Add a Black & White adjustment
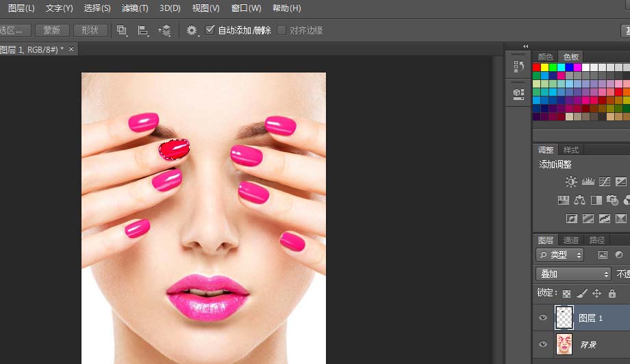The image size is (630, 364). click(596, 200)
